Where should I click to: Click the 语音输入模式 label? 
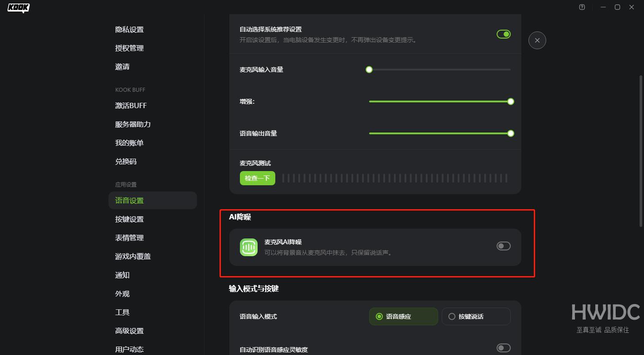tap(258, 316)
